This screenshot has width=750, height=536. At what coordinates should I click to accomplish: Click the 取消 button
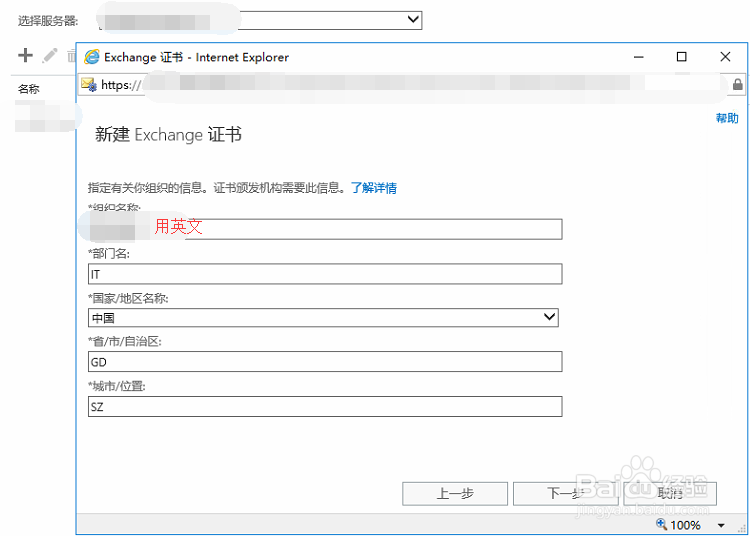coord(670,493)
